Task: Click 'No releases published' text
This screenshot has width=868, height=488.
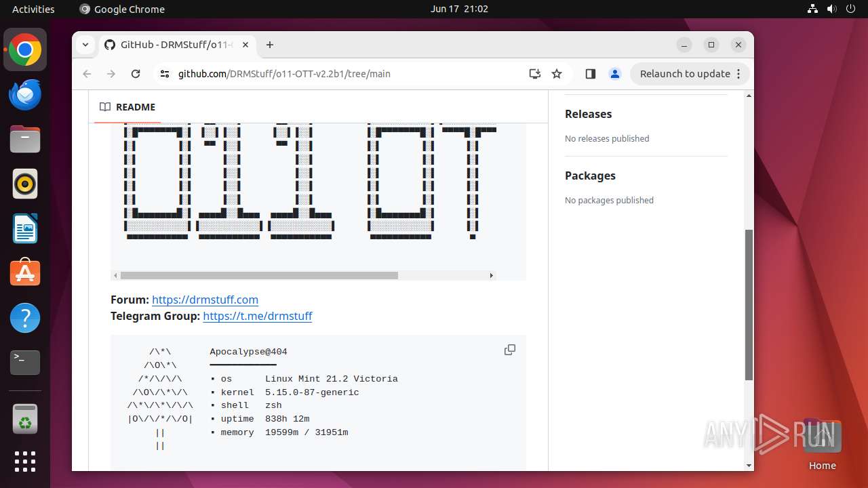Action: (x=607, y=138)
